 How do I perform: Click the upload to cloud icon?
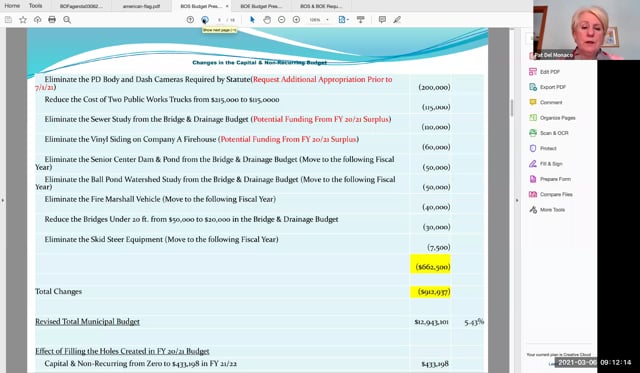coord(38,20)
